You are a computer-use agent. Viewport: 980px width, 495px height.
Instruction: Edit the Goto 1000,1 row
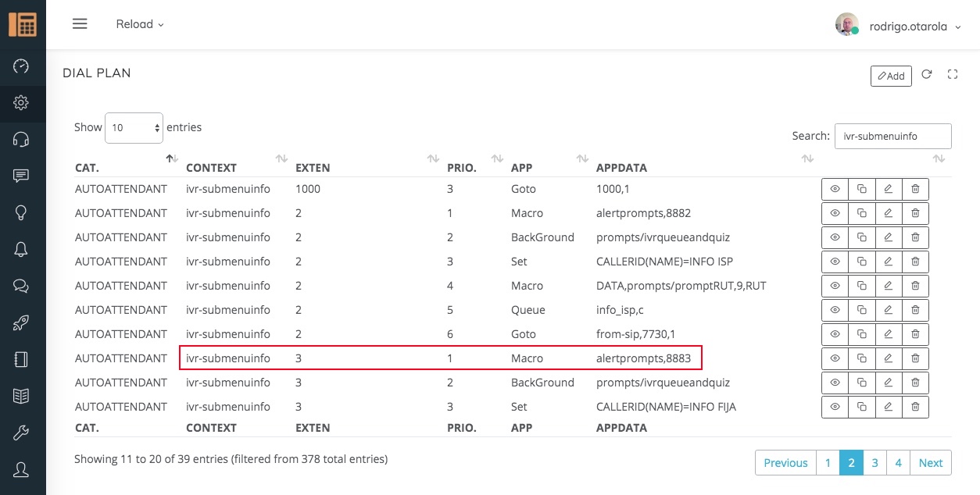(x=888, y=189)
